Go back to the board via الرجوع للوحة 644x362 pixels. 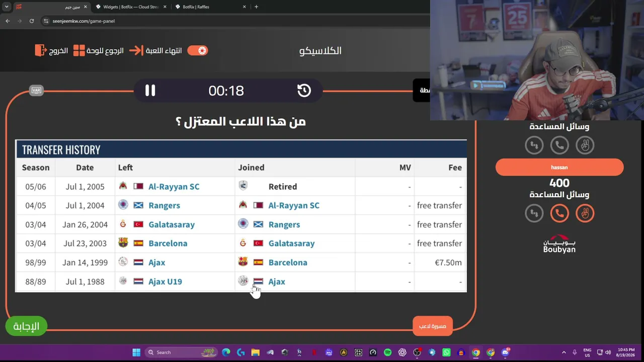(98, 50)
